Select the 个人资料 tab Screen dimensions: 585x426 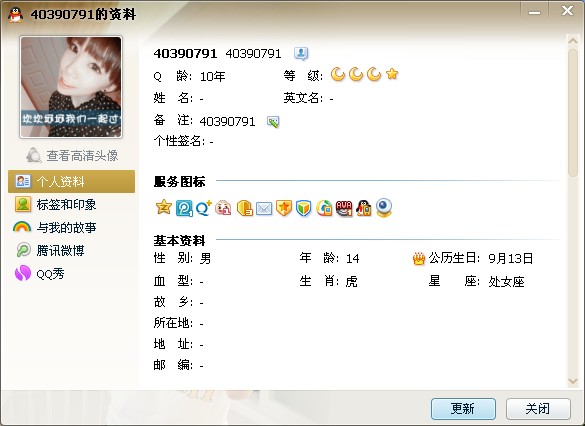71,181
